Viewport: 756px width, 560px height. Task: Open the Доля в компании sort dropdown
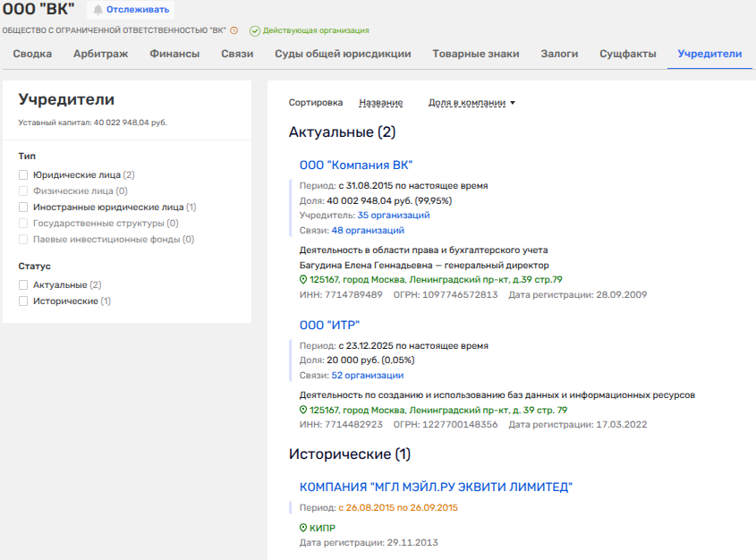[471, 103]
